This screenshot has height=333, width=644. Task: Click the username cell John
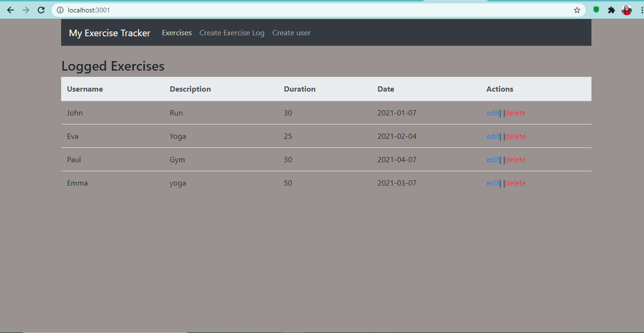coord(75,113)
